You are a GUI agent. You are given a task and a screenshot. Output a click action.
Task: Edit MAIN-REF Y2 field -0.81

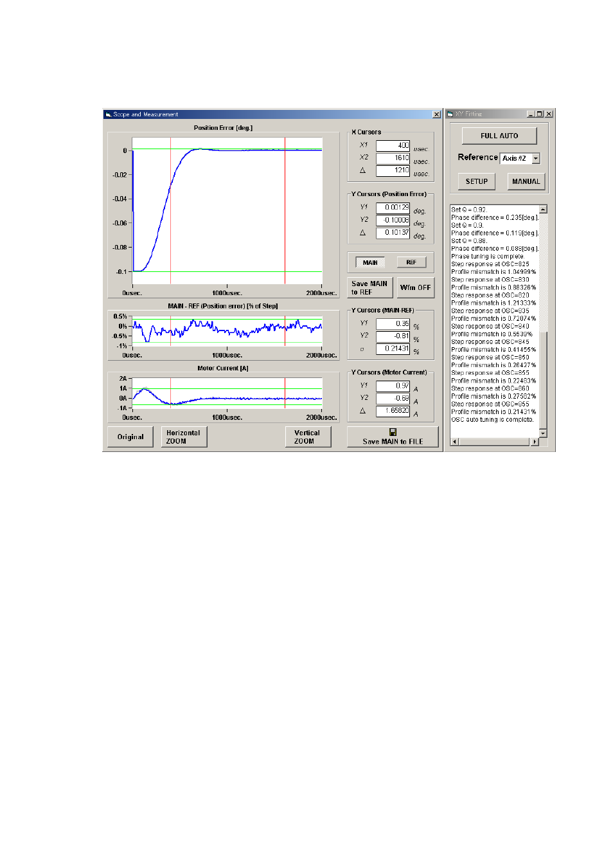coord(393,336)
